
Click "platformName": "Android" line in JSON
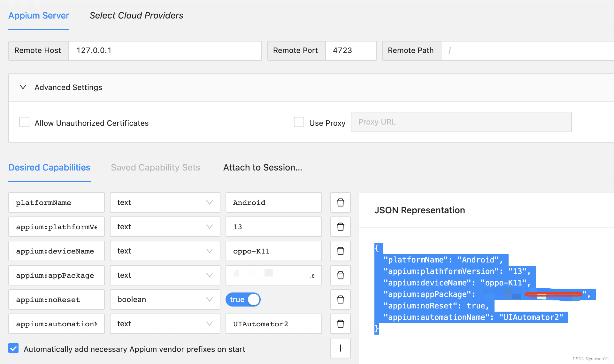(x=443, y=260)
